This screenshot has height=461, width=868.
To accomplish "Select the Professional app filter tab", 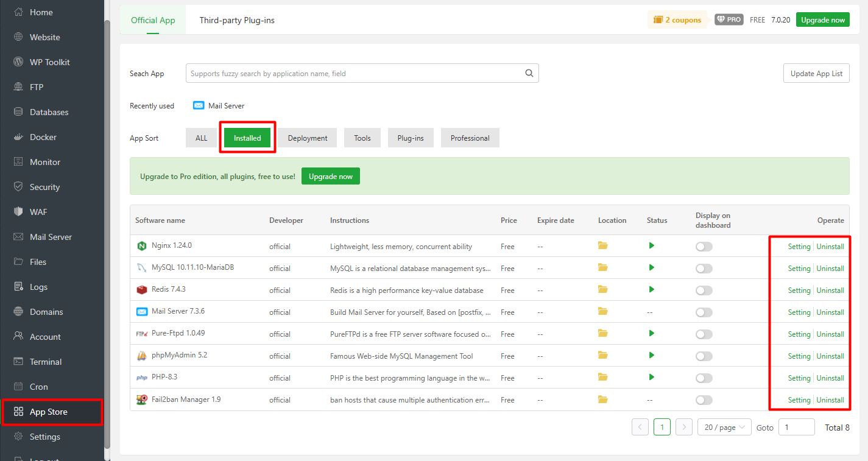I will [470, 138].
